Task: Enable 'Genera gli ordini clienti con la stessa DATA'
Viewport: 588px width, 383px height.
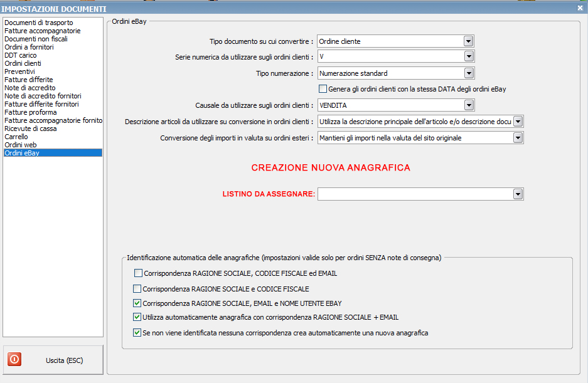Action: tap(323, 89)
